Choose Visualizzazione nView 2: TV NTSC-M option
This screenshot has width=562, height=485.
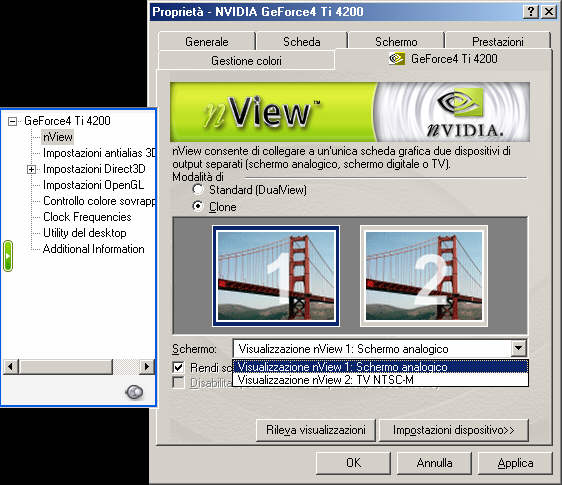(380, 380)
